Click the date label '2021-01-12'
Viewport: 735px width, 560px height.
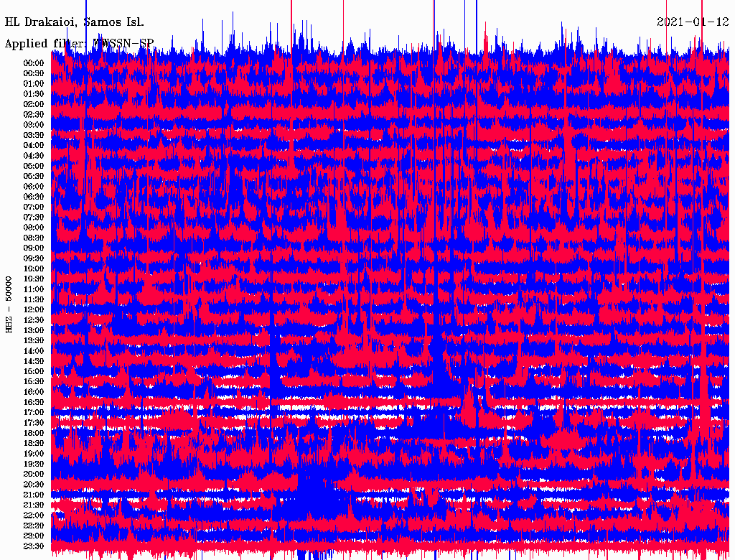(x=693, y=22)
